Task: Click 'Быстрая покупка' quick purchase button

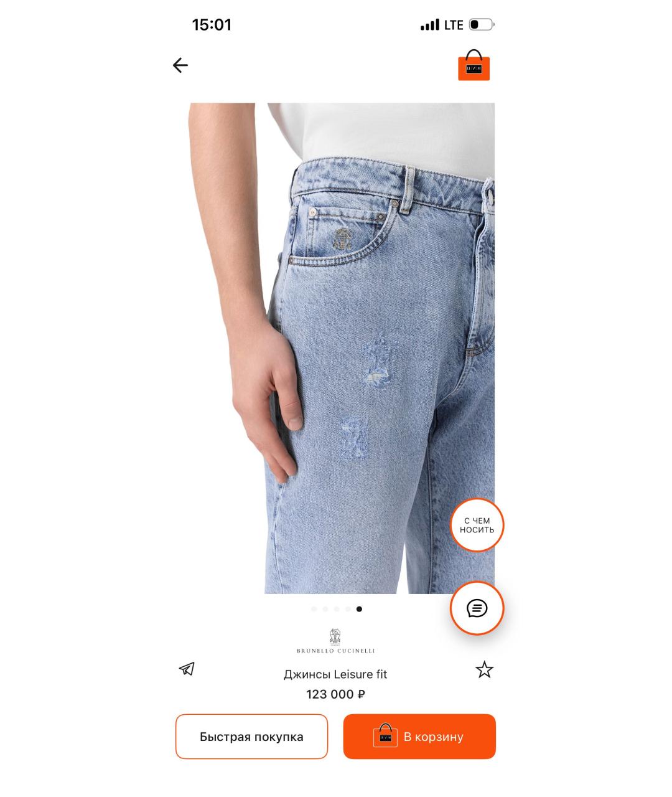Action: pyautogui.click(x=251, y=737)
